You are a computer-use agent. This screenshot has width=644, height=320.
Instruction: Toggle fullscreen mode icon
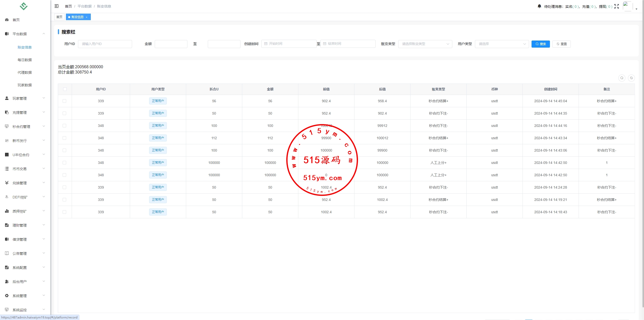pyautogui.click(x=617, y=6)
